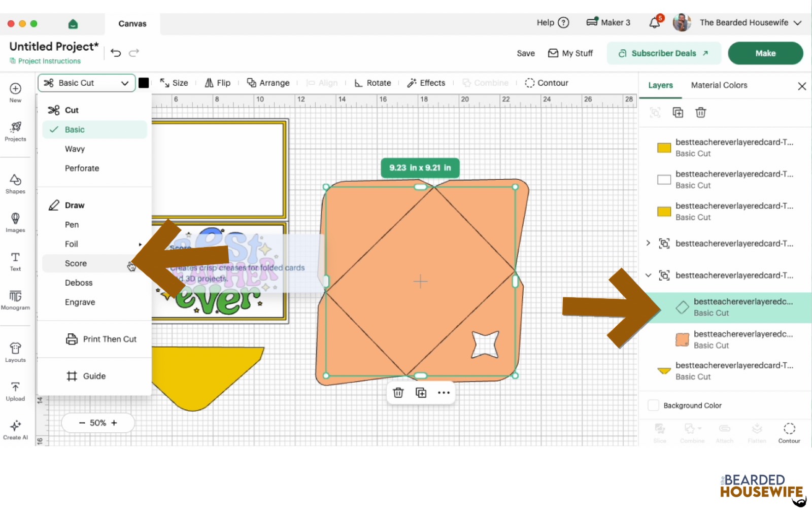This screenshot has height=516, width=812.
Task: Open the Shapes tool
Action: 15,184
